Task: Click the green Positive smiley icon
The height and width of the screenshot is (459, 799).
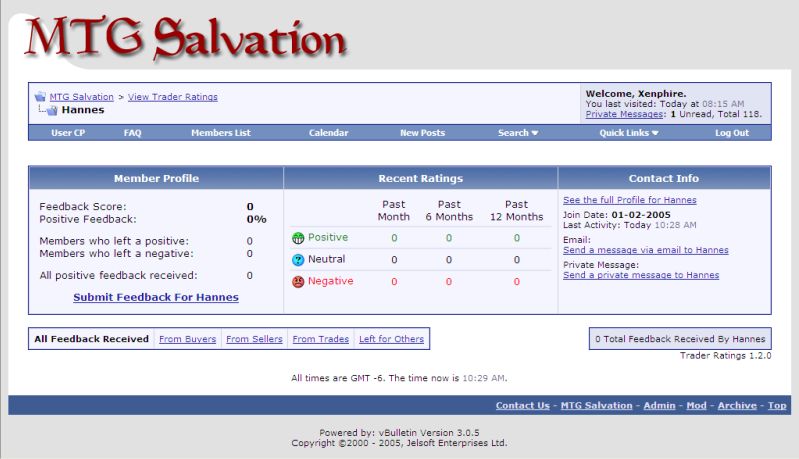Action: click(x=298, y=238)
